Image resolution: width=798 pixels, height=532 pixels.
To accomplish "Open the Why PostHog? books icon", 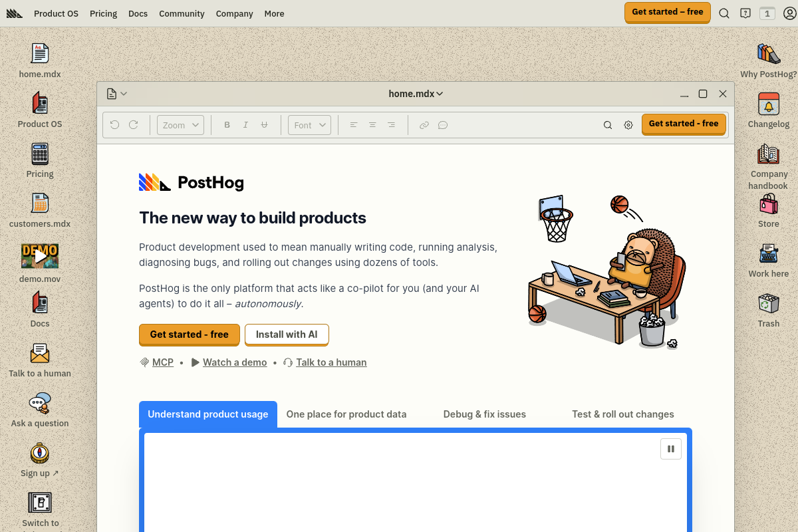I will 769,54.
